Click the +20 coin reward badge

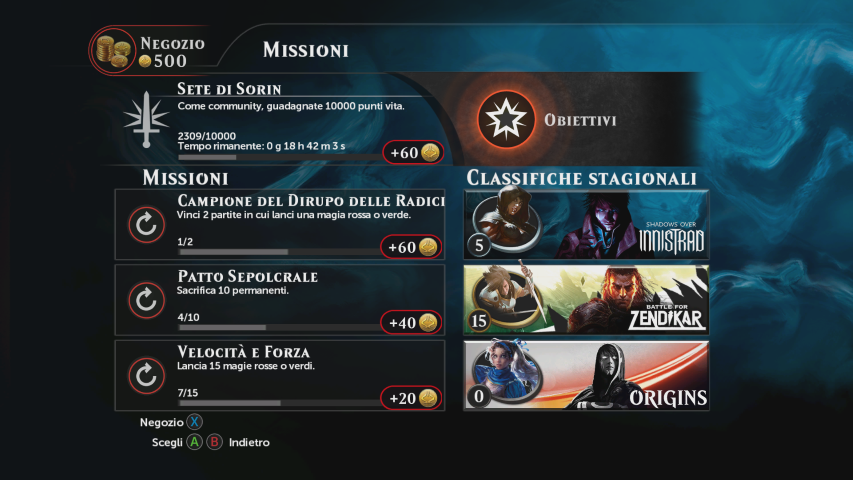(412, 398)
